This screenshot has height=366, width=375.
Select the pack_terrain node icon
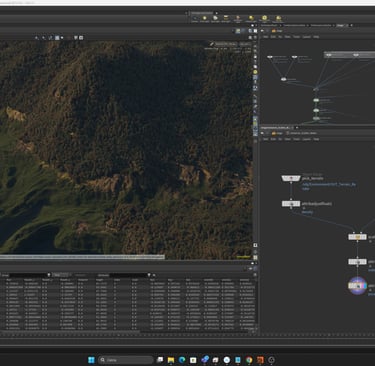[291, 178]
